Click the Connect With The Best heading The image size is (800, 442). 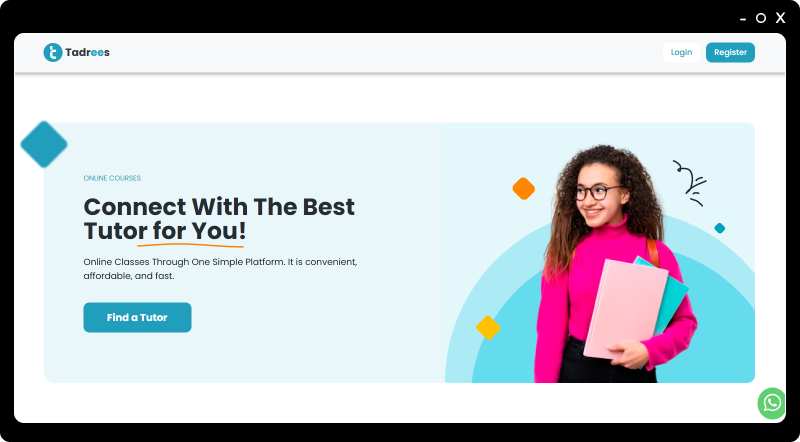219,207
